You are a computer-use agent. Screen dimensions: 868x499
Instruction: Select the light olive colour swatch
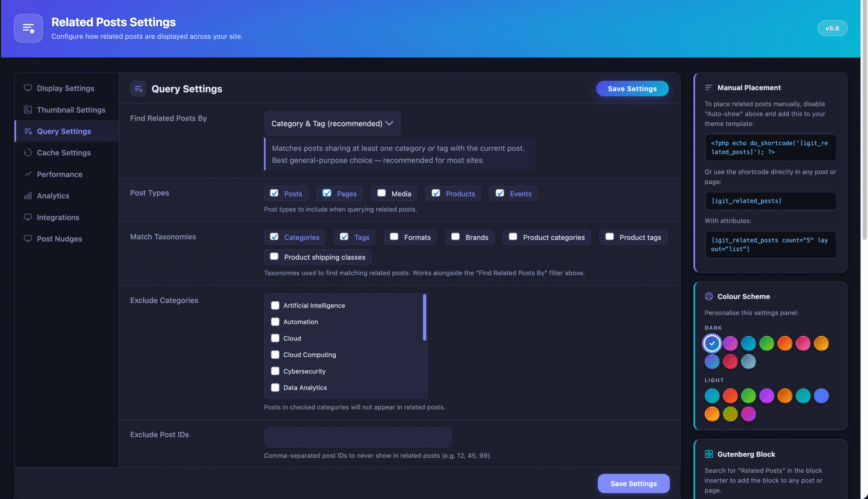[730, 414]
